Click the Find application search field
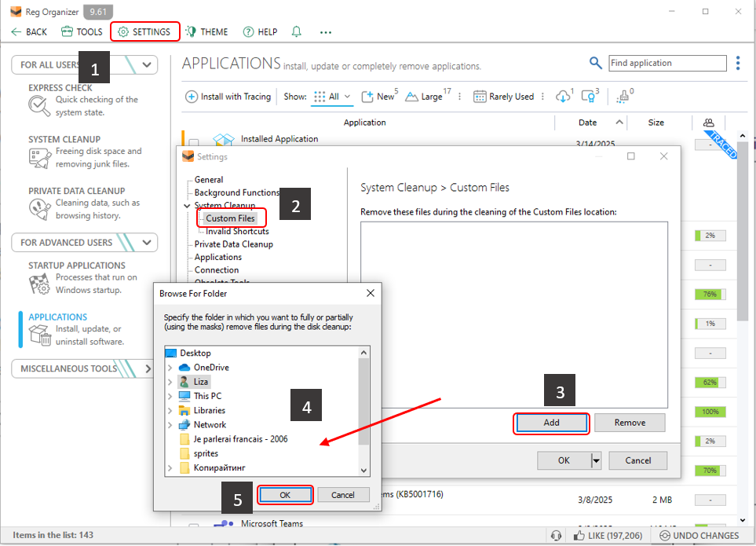The width and height of the screenshot is (756, 546). click(x=667, y=64)
